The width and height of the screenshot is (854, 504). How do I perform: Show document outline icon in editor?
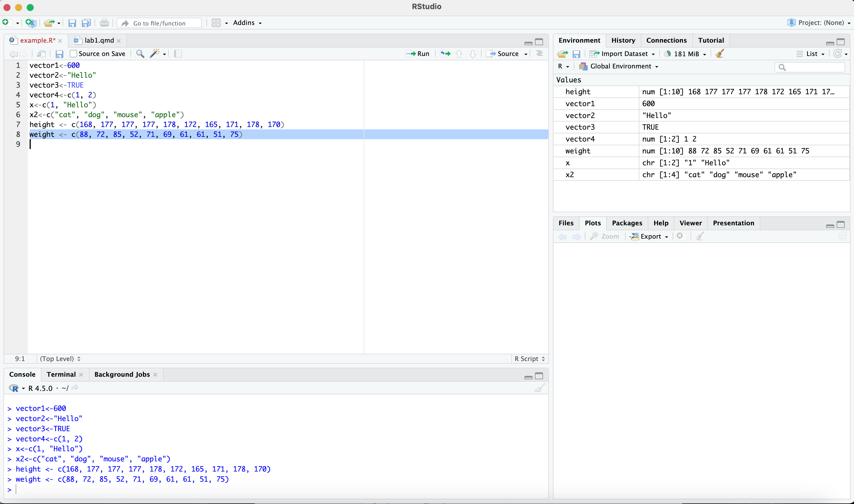539,54
